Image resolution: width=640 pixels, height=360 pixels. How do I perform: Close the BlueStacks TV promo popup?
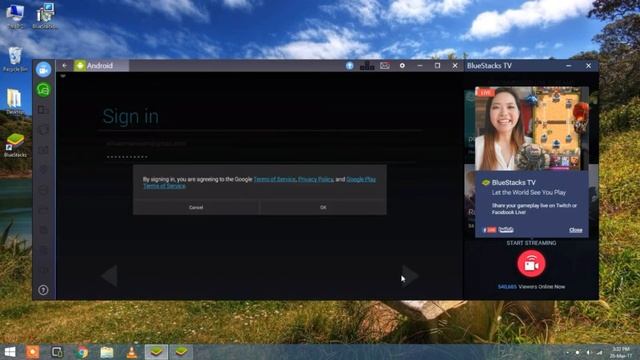[x=576, y=230]
